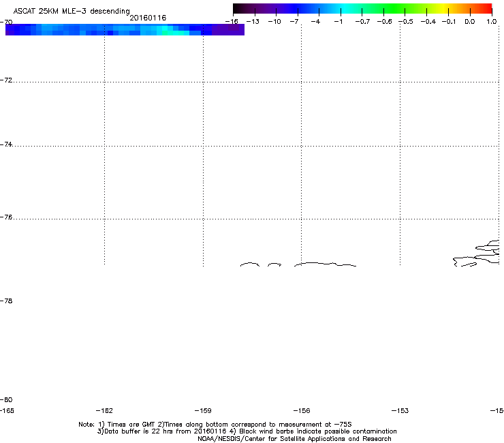
Task: Click the -13 color scale label
Action: click(x=253, y=22)
